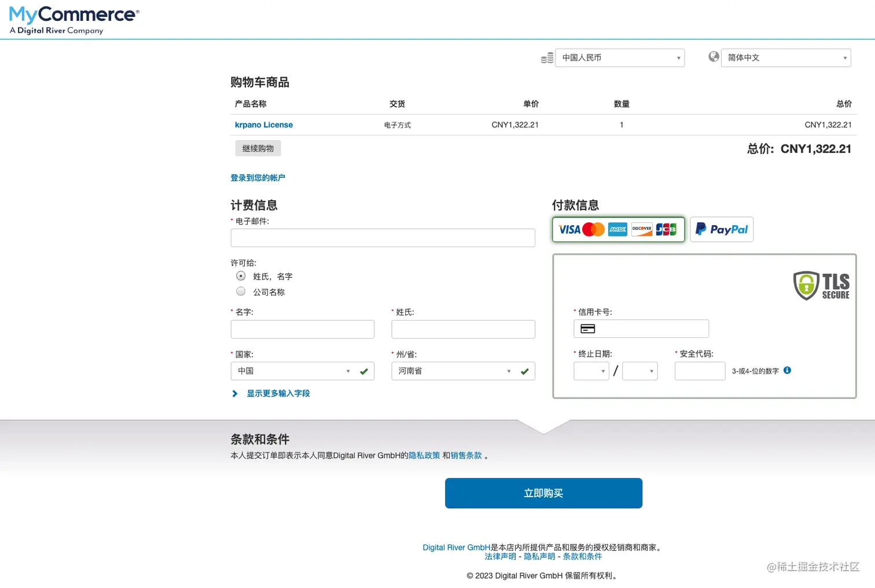875x588 pixels.
Task: Click the 许可给: label
Action: [x=244, y=263]
